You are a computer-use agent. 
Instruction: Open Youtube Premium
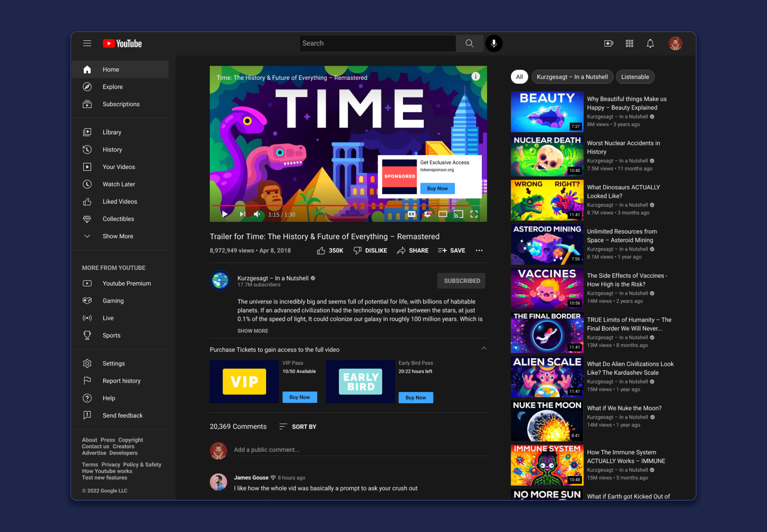pos(120,283)
